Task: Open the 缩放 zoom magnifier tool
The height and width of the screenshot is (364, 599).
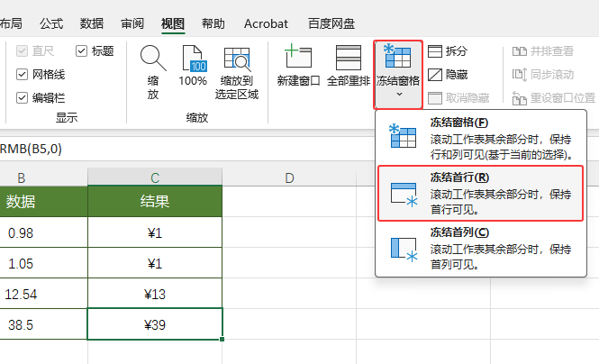Action: click(153, 71)
